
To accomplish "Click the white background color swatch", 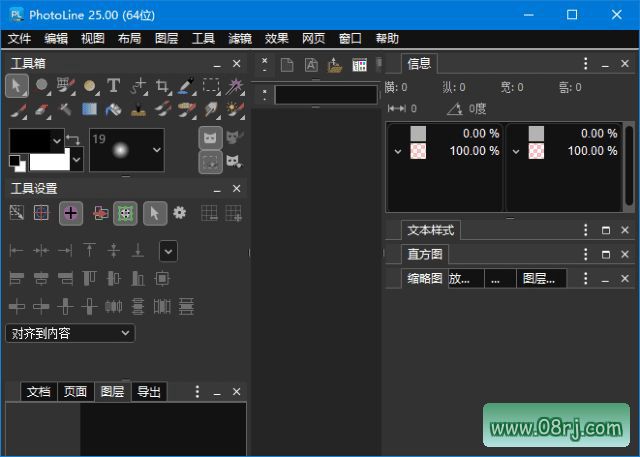I will [50, 161].
